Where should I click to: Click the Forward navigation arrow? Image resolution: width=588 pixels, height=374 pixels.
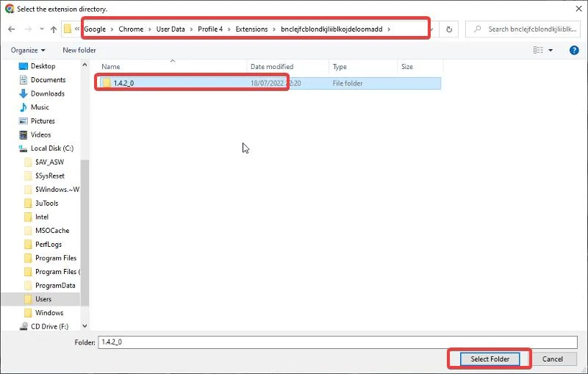click(x=28, y=29)
